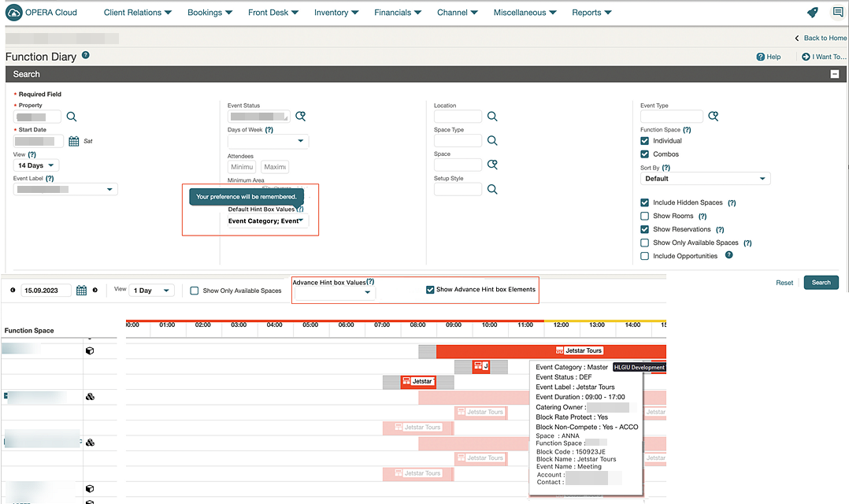Click Attendees Maximum input field
Screen dimensions: 849x504
pos(275,167)
